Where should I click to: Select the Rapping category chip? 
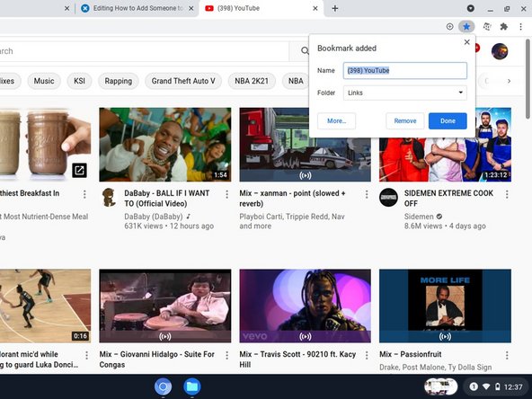point(118,81)
